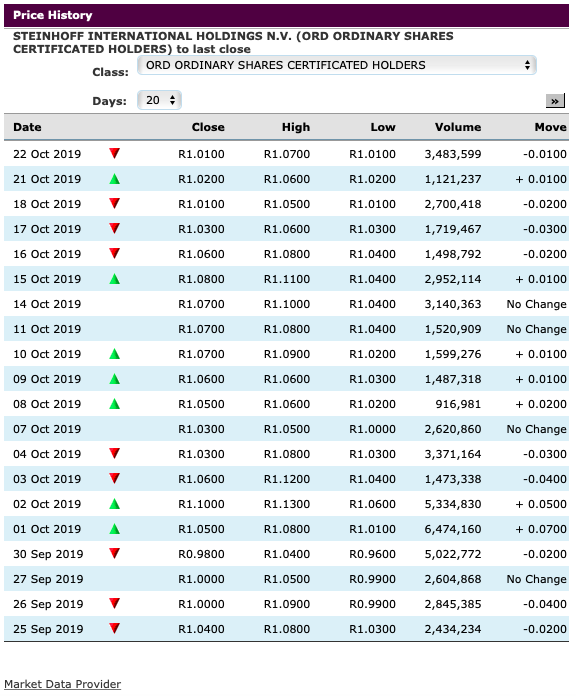Select the date 27 Sep 2019
This screenshot has width=576, height=696.
[x=48, y=579]
